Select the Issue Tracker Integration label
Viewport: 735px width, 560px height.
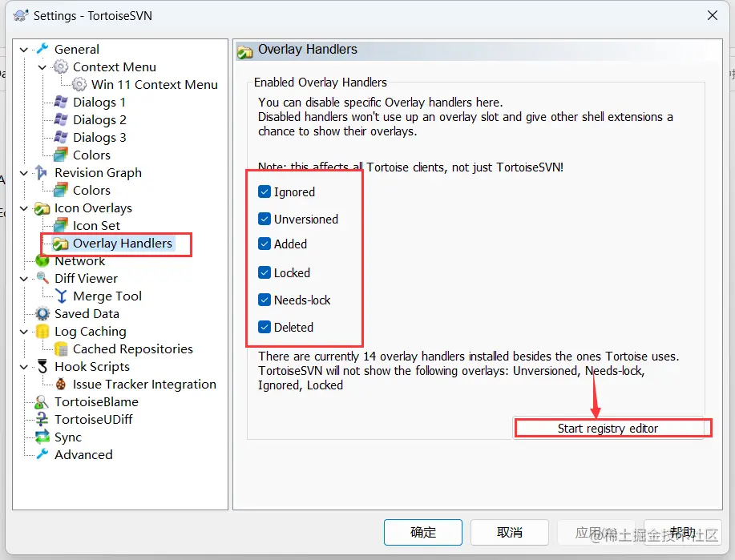[x=144, y=385]
